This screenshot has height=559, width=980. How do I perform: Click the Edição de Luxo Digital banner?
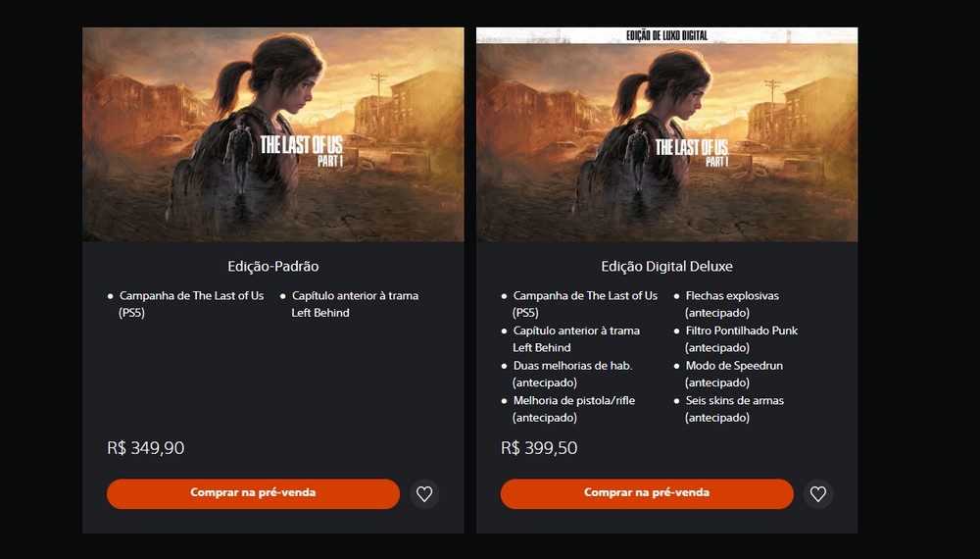coord(666,35)
